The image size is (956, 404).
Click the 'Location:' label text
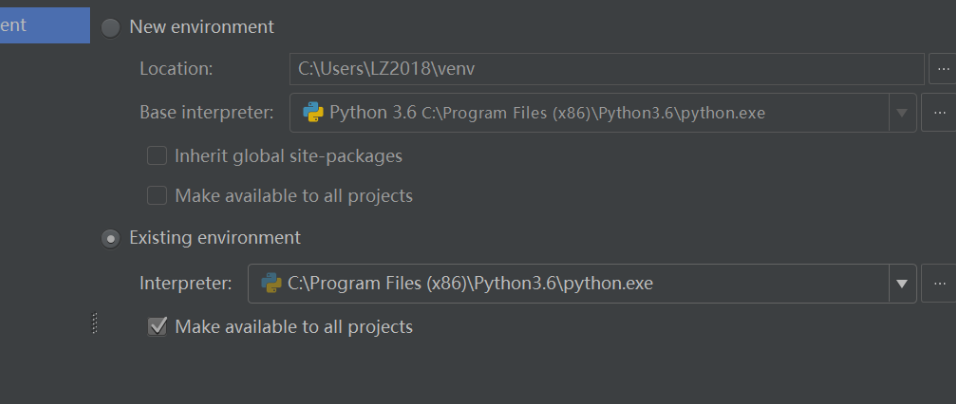(177, 69)
